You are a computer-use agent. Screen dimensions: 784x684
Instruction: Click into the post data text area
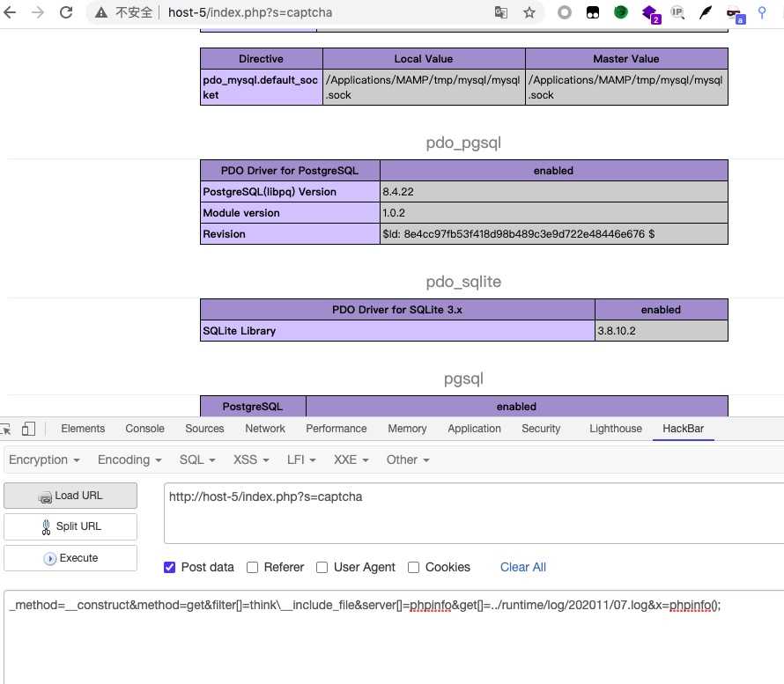[x=394, y=637]
